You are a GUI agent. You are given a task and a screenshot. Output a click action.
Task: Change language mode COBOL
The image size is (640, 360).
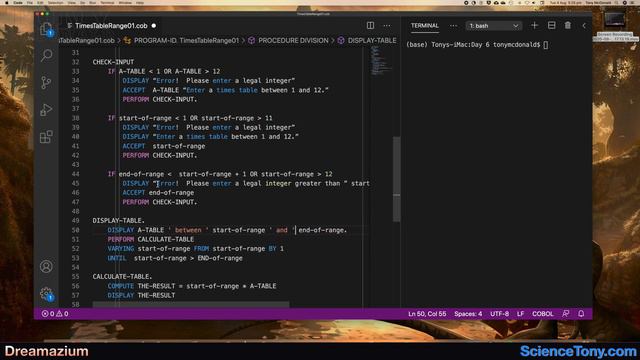[x=542, y=313]
